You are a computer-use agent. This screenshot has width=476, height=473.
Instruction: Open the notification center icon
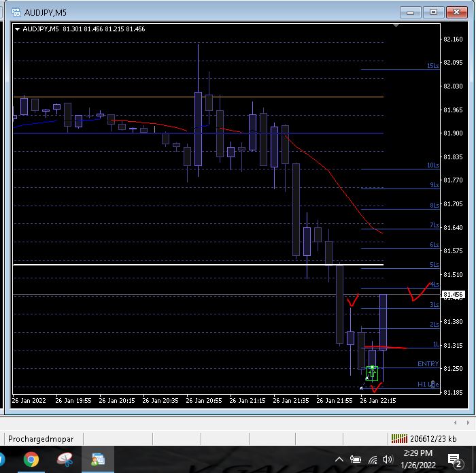tap(455, 461)
